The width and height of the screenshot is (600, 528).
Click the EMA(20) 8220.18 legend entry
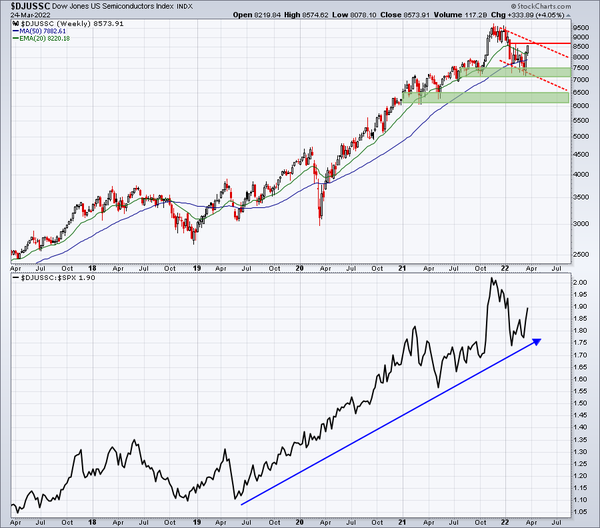click(44, 38)
